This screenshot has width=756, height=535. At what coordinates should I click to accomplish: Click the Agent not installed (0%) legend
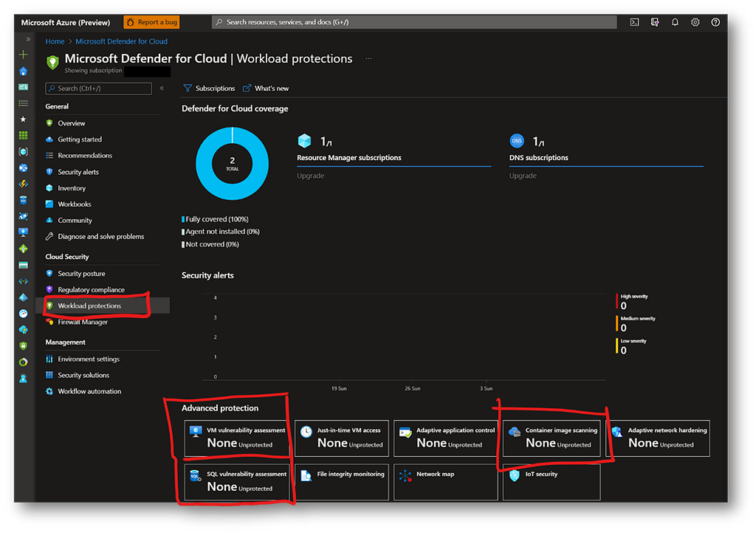click(x=221, y=232)
